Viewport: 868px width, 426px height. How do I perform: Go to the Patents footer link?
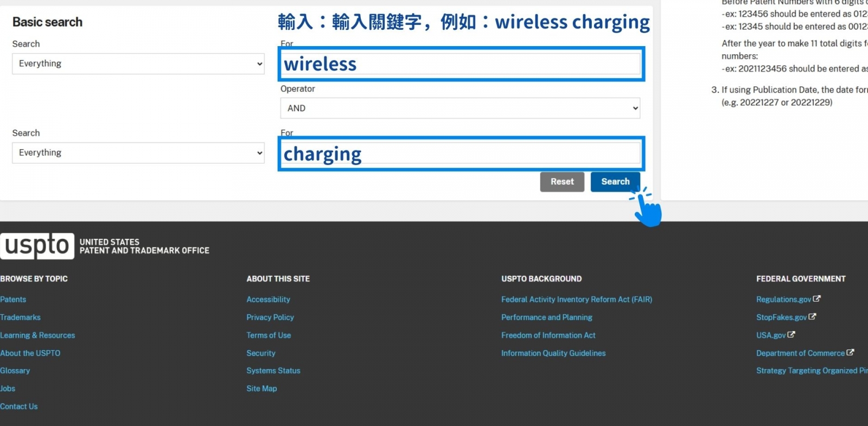tap(13, 300)
